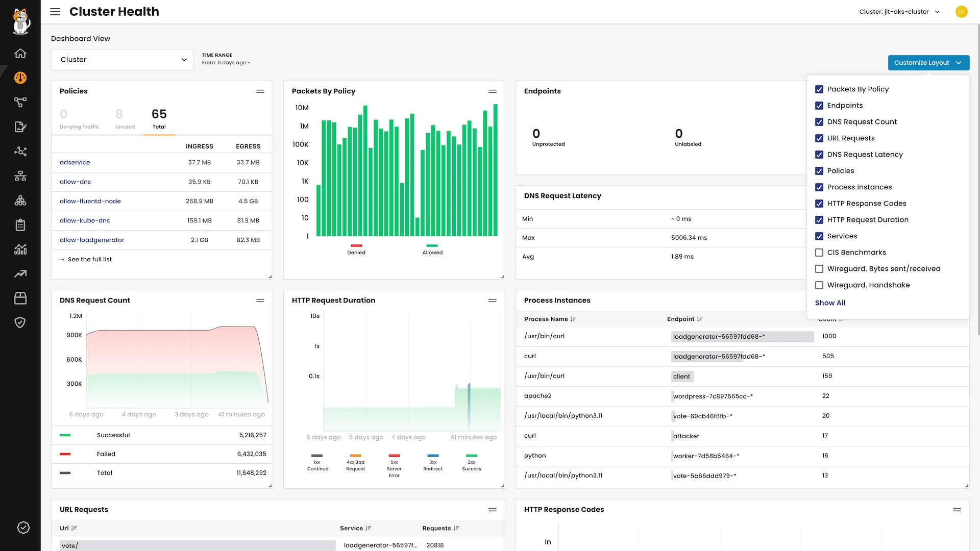Open the jlt-aks-cluster cluster dropdown

pyautogui.click(x=899, y=12)
